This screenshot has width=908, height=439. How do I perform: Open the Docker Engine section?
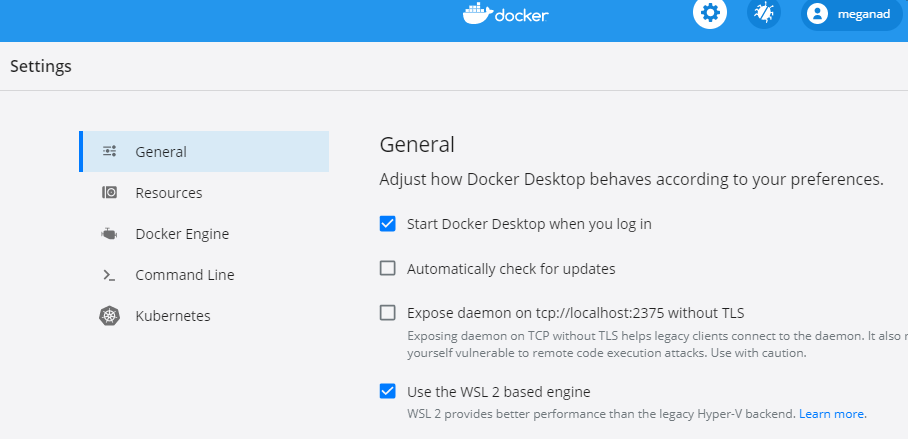(x=204, y=234)
